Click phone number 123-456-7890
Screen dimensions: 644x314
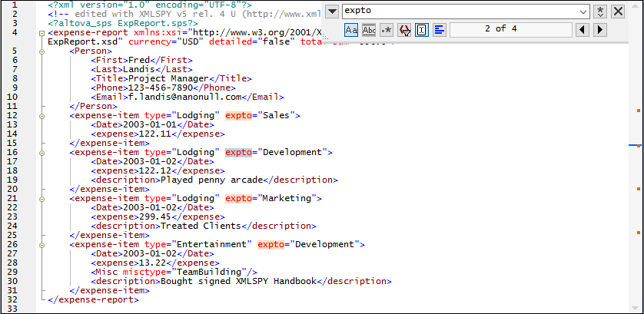161,88
